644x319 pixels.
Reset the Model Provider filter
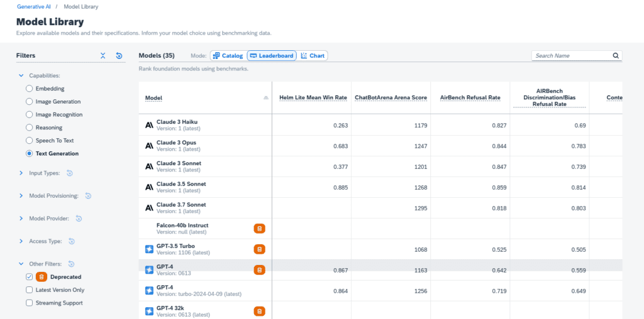[x=79, y=219]
